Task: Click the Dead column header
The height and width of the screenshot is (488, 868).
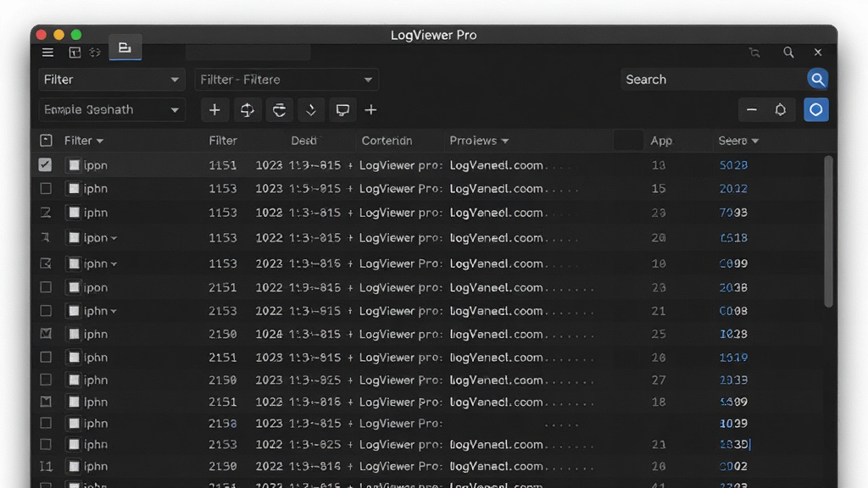Action: [x=304, y=141]
